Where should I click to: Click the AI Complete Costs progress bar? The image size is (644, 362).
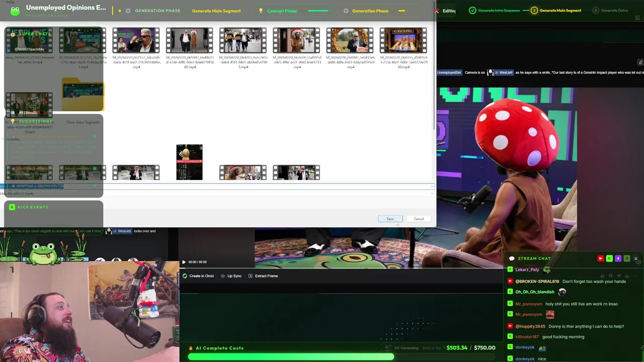[x=342, y=357]
